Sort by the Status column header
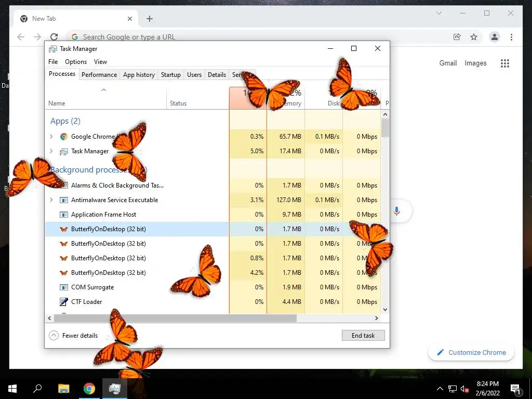 pyautogui.click(x=198, y=98)
